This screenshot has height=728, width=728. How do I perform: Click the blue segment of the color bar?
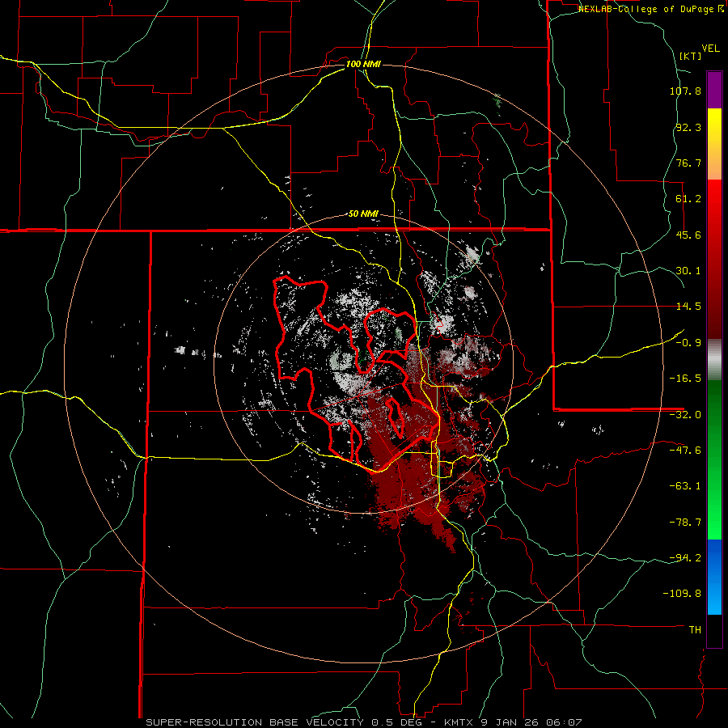point(714,577)
